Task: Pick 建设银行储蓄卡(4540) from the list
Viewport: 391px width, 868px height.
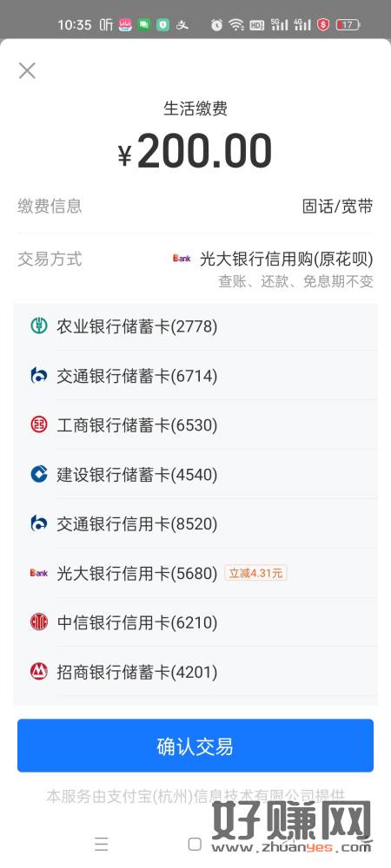Action: (x=195, y=474)
